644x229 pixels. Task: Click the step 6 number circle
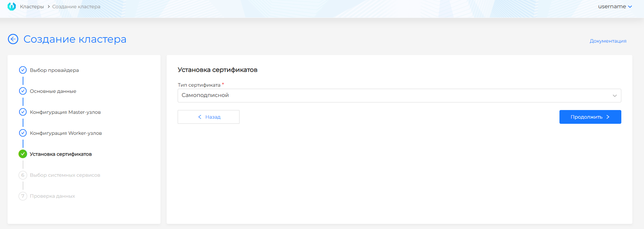pyautogui.click(x=23, y=175)
